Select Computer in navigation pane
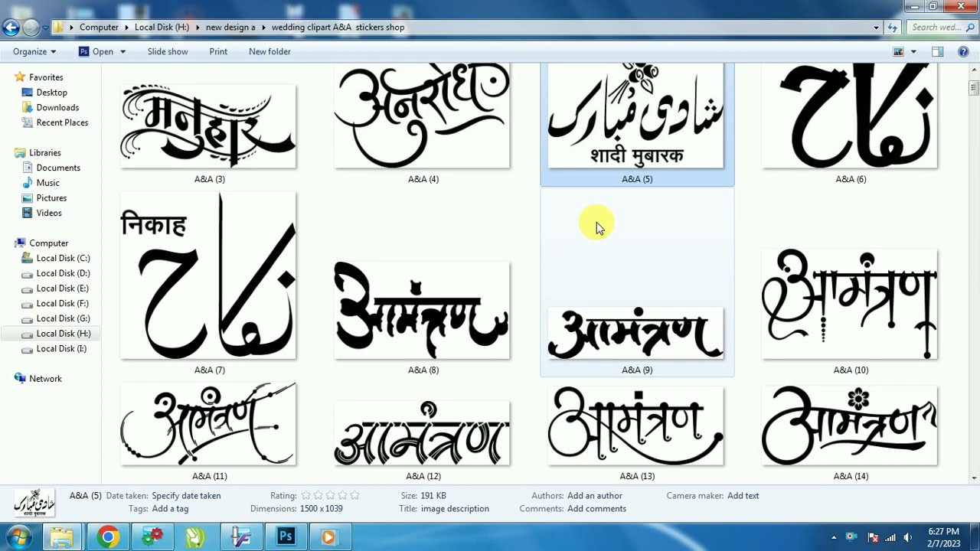 [x=48, y=243]
